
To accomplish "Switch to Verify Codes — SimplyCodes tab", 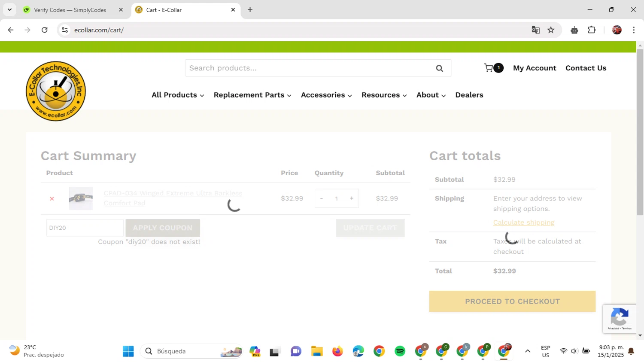I will (x=74, y=10).
